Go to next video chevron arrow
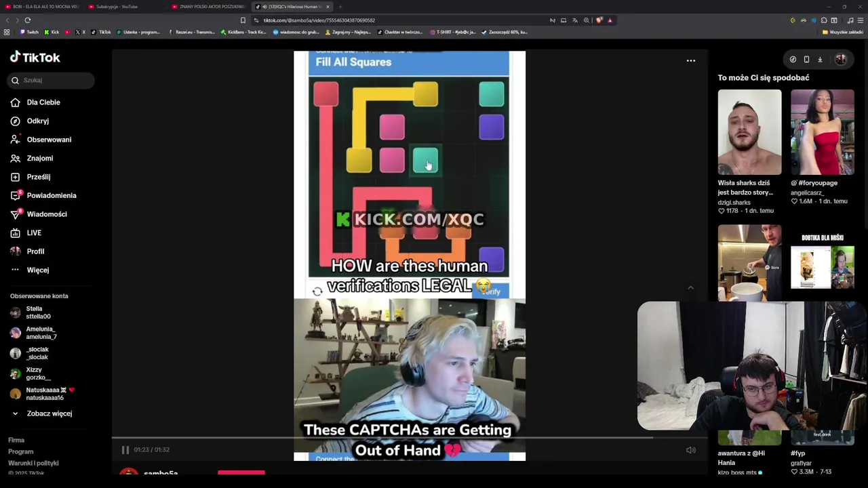 pos(690,288)
